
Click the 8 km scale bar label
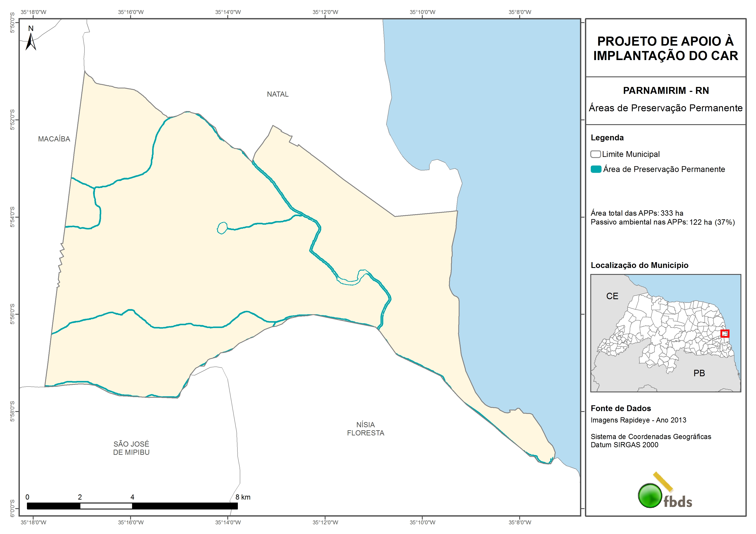pos(243,497)
